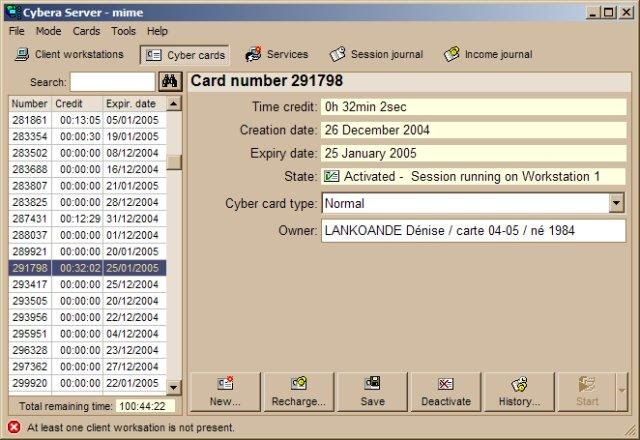This screenshot has width=640, height=440.
Task: Click the Owner text field
Action: coord(472,231)
